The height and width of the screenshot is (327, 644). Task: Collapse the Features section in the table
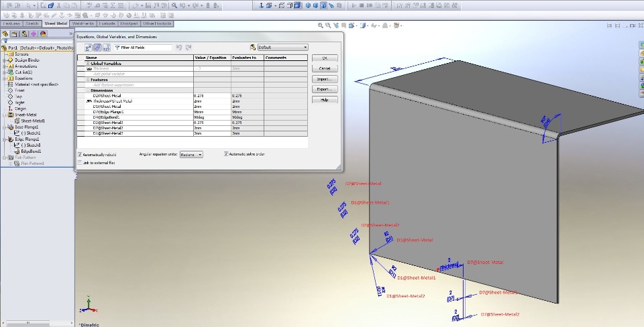[x=88, y=80]
